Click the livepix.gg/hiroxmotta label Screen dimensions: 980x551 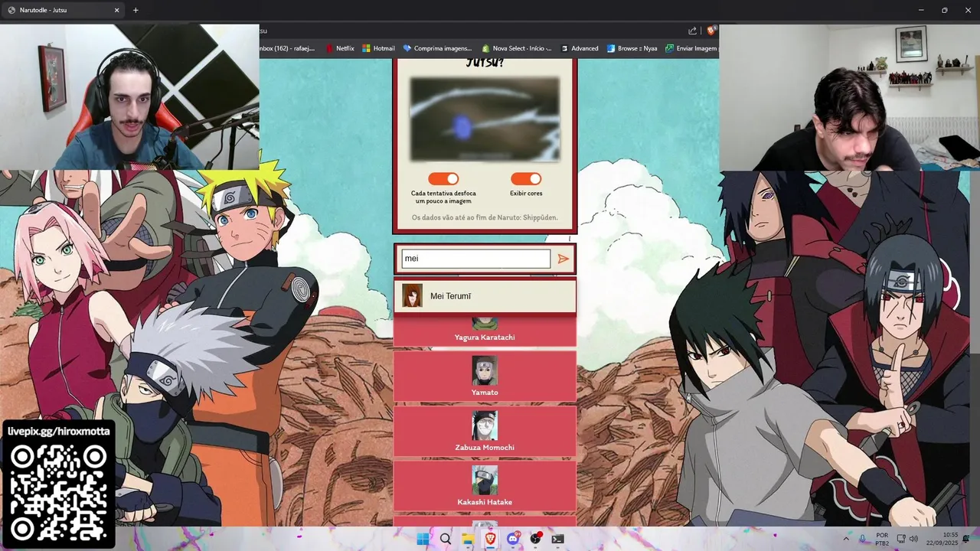(x=59, y=431)
